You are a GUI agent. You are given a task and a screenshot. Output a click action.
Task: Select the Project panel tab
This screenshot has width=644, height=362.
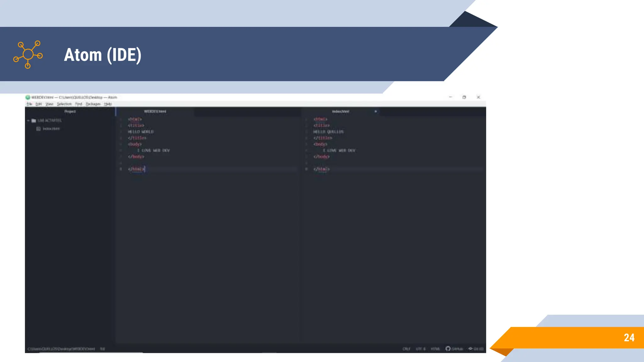pyautogui.click(x=70, y=112)
